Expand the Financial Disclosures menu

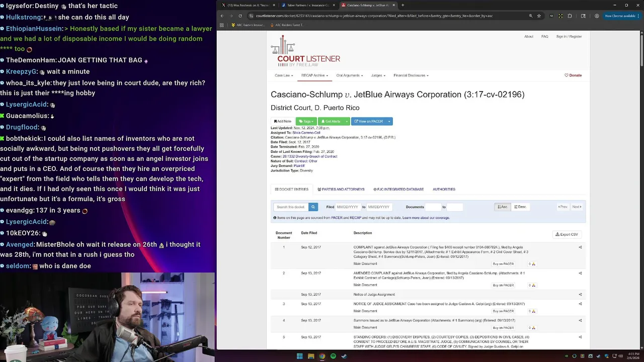(x=411, y=75)
